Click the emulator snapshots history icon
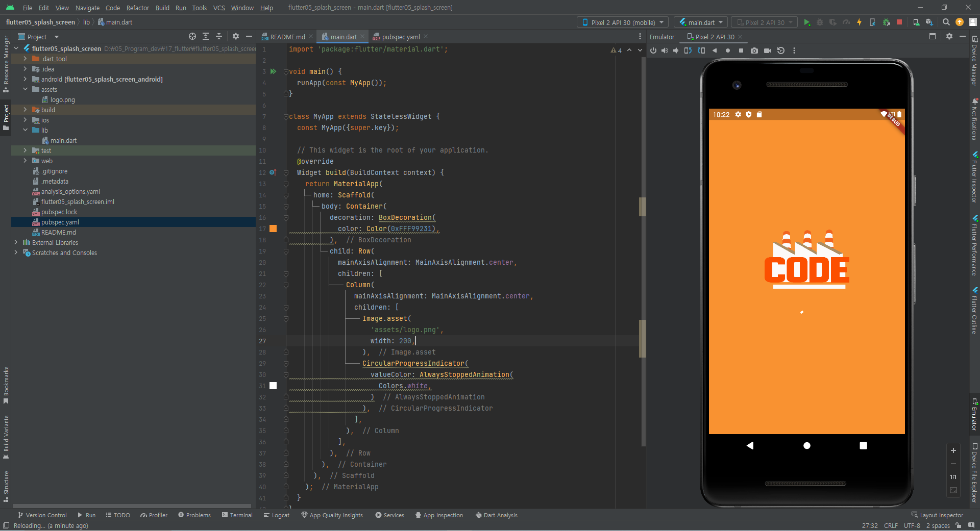 coord(781,50)
